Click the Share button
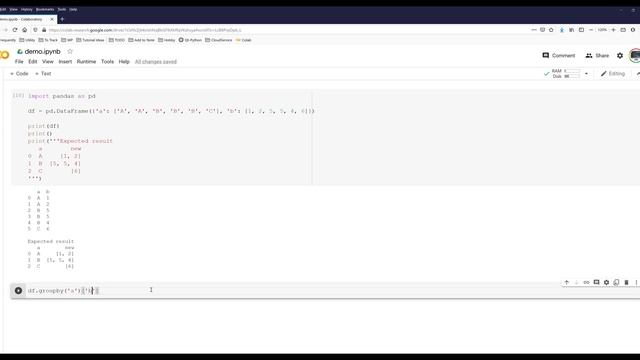This screenshot has height=360, width=640. pyautogui.click(x=597, y=56)
